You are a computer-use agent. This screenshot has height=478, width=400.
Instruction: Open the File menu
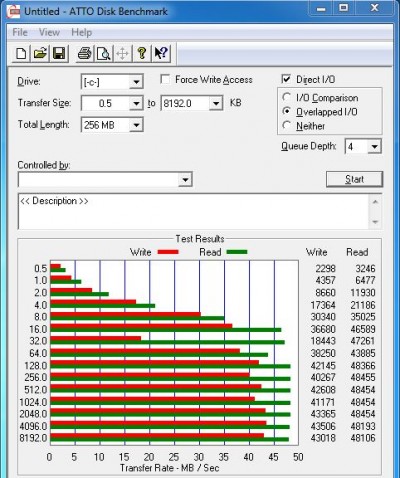pos(20,32)
